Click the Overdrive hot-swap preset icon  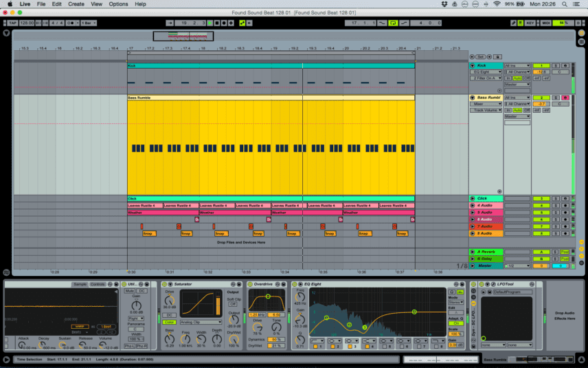click(278, 285)
